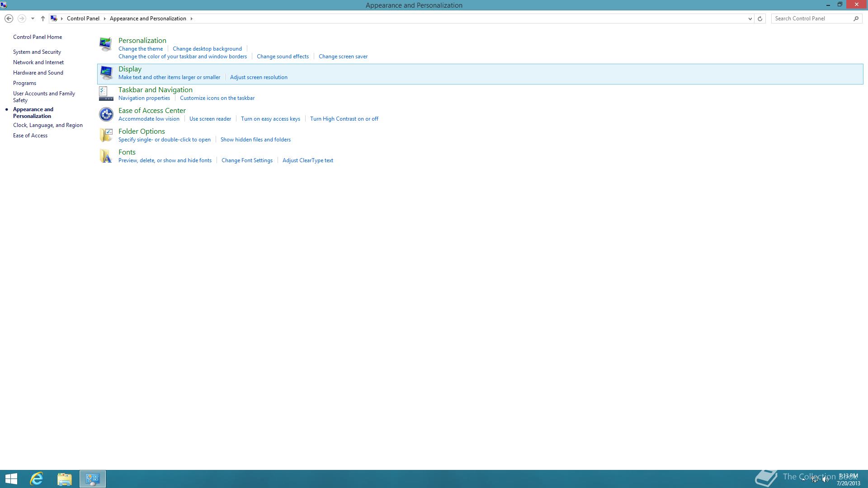Screen dimensions: 868x488
Task: Click the Ease of Access Center icon
Action: click(106, 114)
